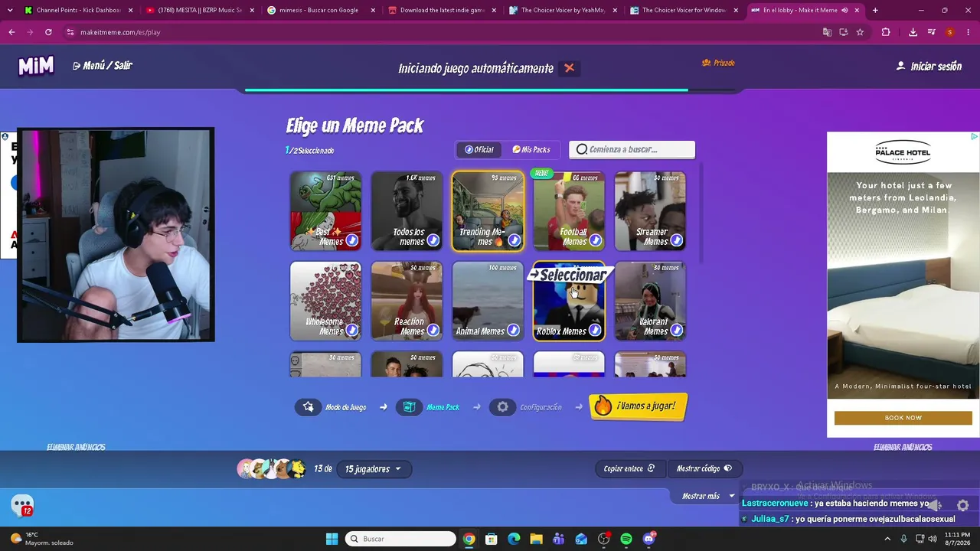The height and width of the screenshot is (551, 980).
Task: Open Spotify from the taskbar
Action: click(626, 539)
